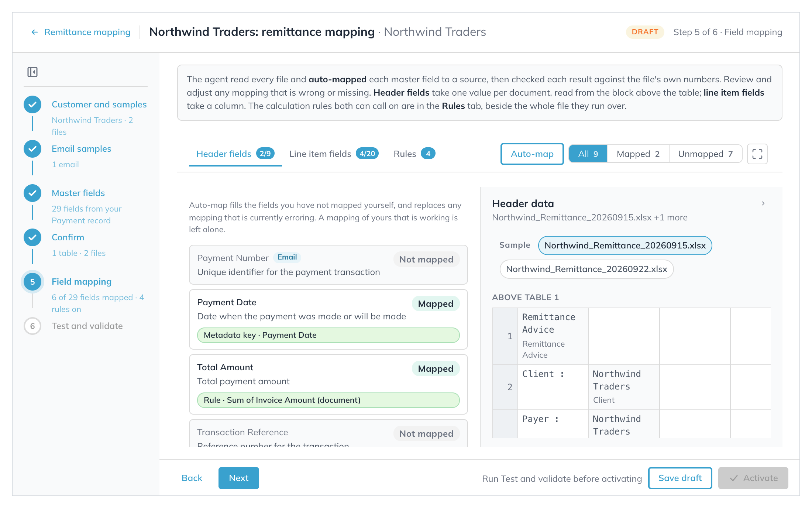Open Confirm step
Screen dimensions: 812x508
(x=68, y=237)
